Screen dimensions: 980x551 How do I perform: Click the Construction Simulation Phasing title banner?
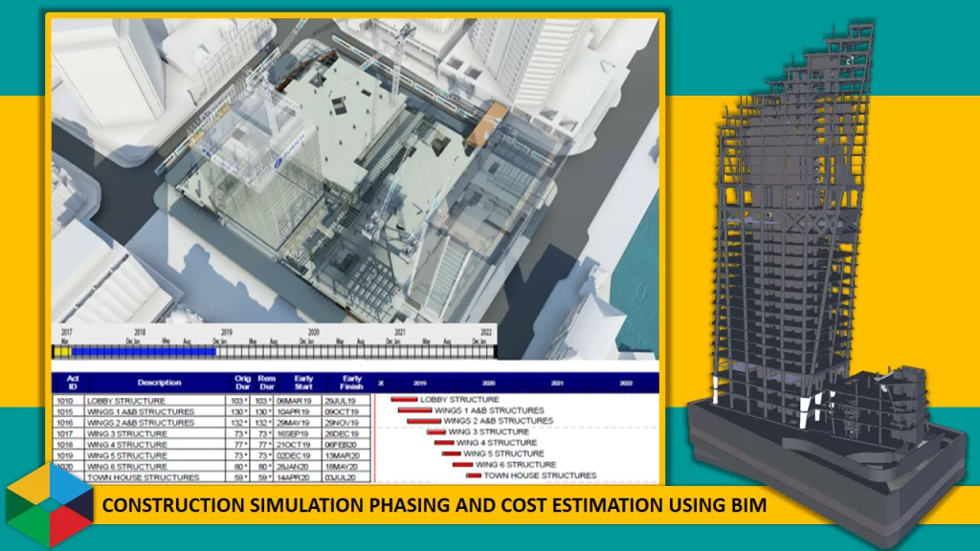tap(434, 505)
